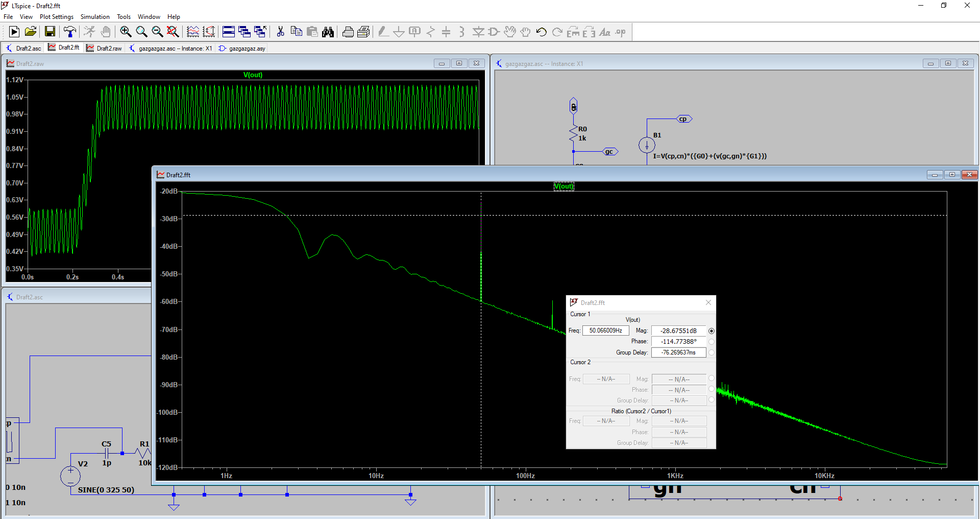The image size is (980, 519).
Task: Click the V(out) trace label in FFT plot
Action: [563, 186]
